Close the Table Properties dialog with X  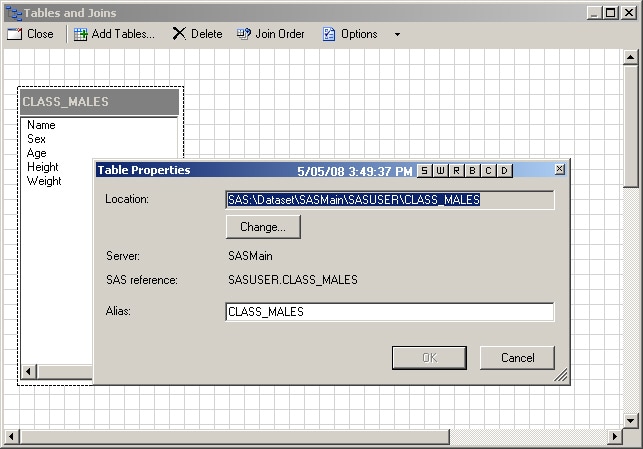559,170
